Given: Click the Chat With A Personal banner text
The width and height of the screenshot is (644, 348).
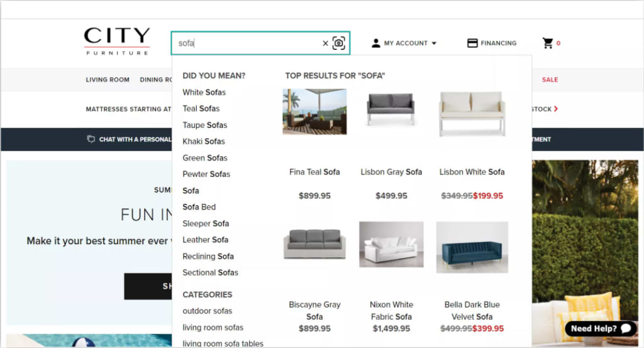Looking at the screenshot, I should pos(135,139).
